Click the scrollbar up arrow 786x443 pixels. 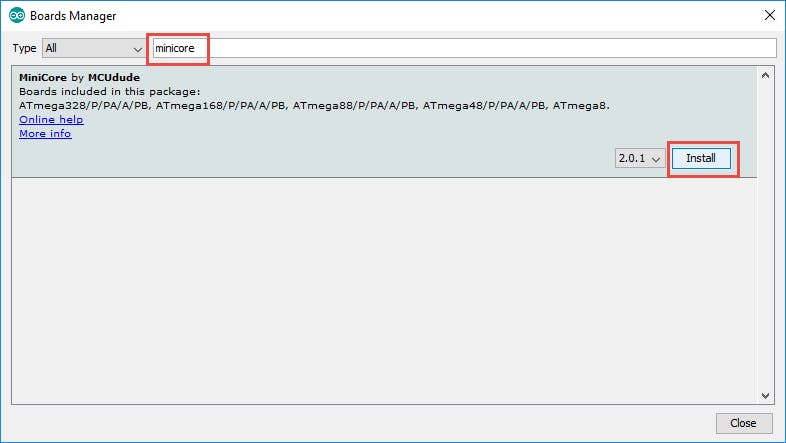pos(766,75)
